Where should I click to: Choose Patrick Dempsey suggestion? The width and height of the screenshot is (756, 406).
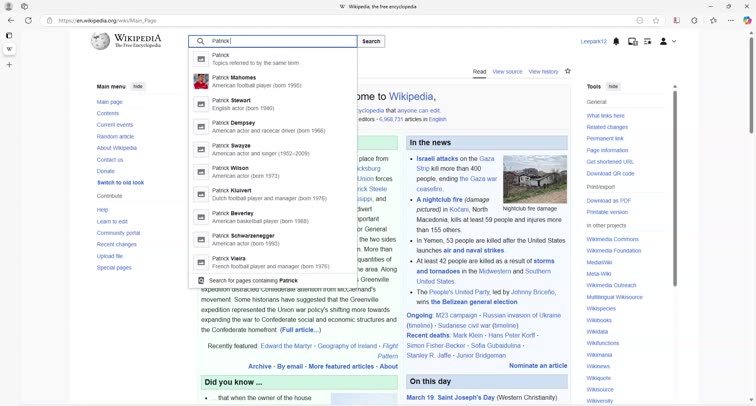273,127
